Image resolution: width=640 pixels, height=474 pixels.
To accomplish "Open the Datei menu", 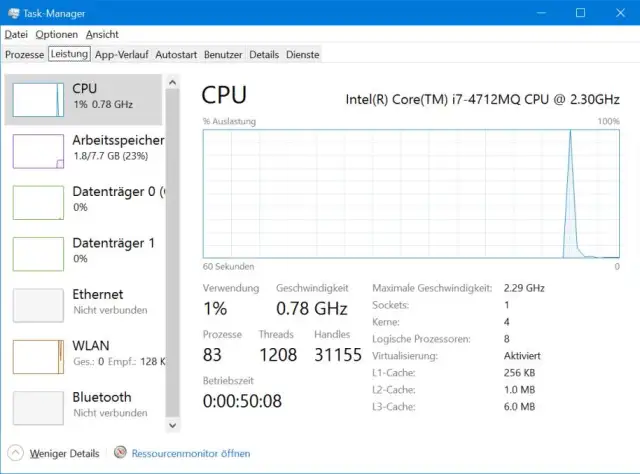I will [16, 34].
